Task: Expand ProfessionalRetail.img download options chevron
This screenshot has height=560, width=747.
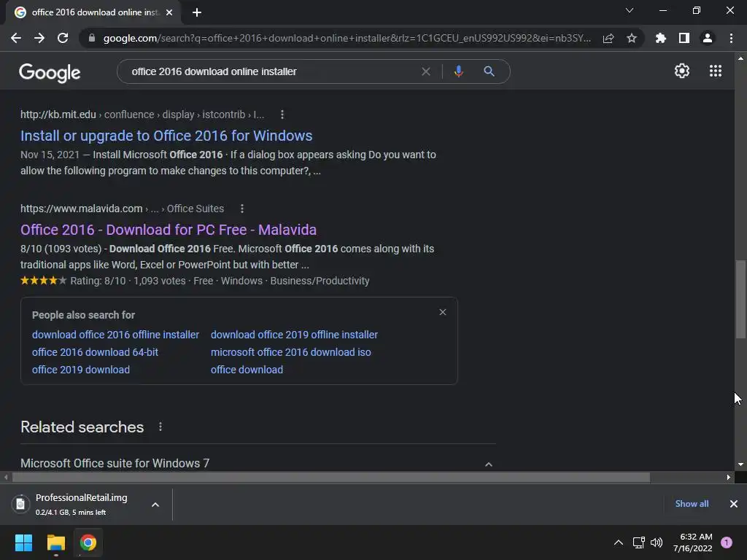Action: coord(155,505)
